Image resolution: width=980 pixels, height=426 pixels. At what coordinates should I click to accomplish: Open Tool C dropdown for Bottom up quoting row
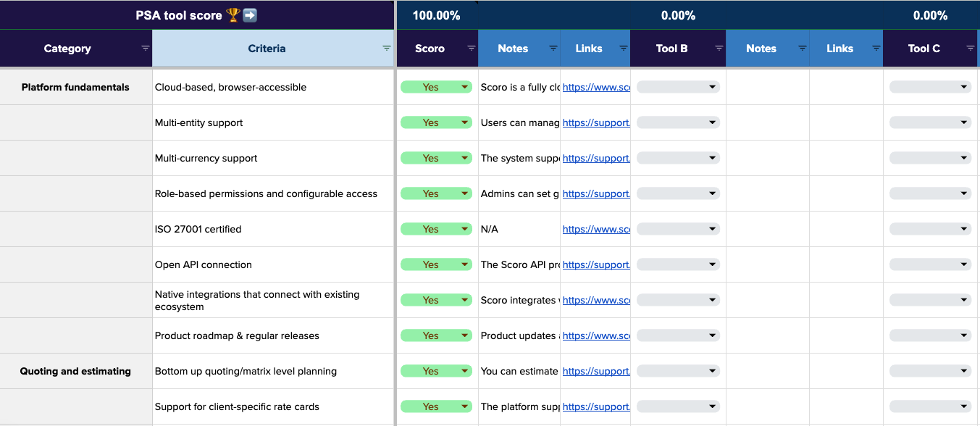pyautogui.click(x=930, y=371)
